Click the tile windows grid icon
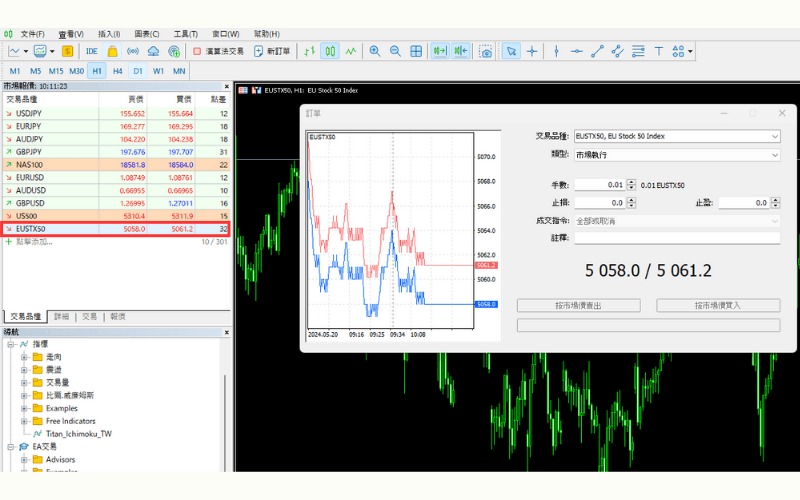This screenshot has width=800, height=500. pos(416,51)
